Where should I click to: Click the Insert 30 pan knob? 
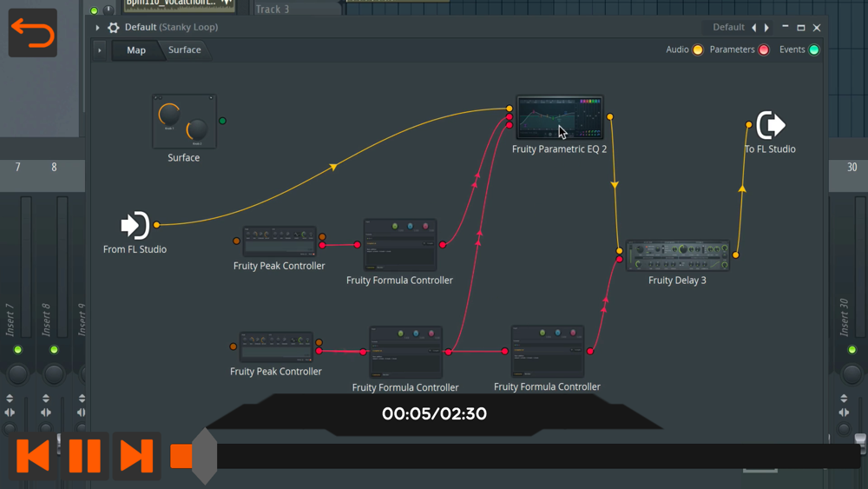click(852, 374)
